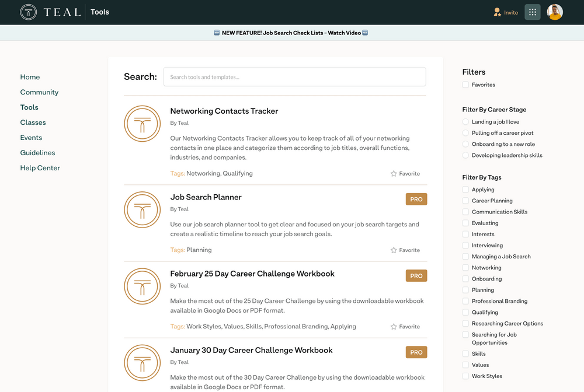Open Job Search Planner title
Screen dimensions: 584x392
click(x=206, y=198)
